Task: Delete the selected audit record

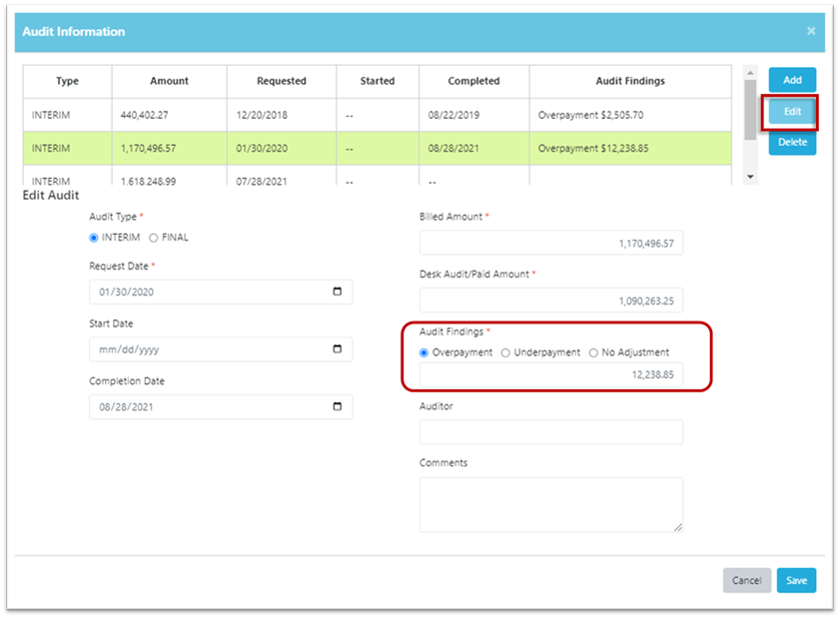Action: [792, 143]
